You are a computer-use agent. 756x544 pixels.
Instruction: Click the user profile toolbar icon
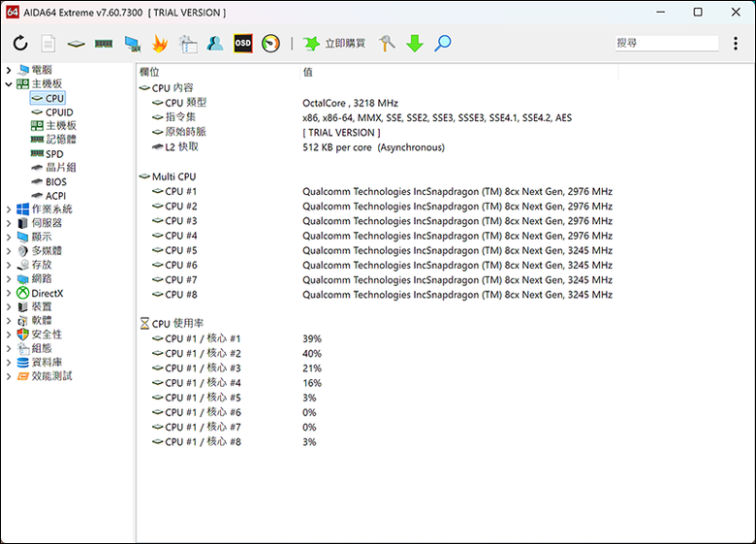pyautogui.click(x=215, y=44)
